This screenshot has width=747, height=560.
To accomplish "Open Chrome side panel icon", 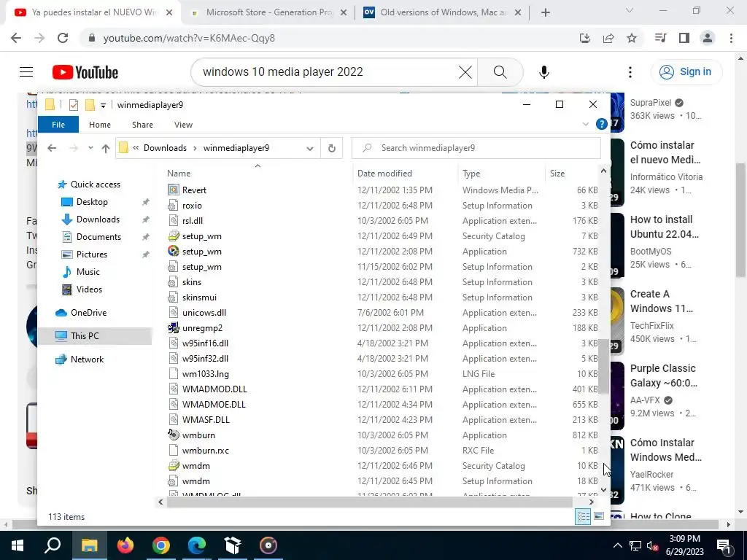I will pos(684,38).
